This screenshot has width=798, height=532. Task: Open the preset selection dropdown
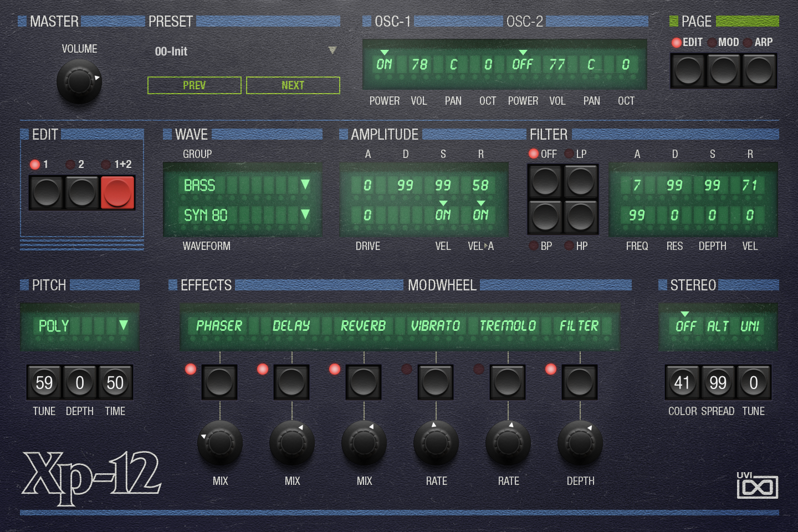pos(332,50)
